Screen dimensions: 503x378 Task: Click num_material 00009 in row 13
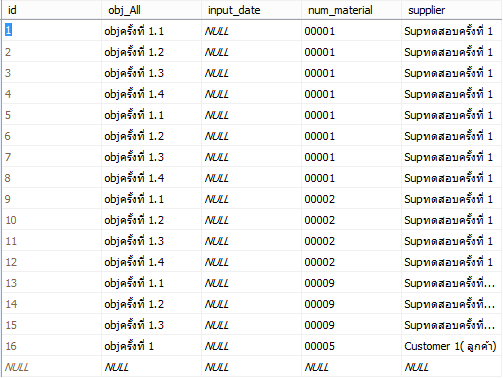coord(352,283)
